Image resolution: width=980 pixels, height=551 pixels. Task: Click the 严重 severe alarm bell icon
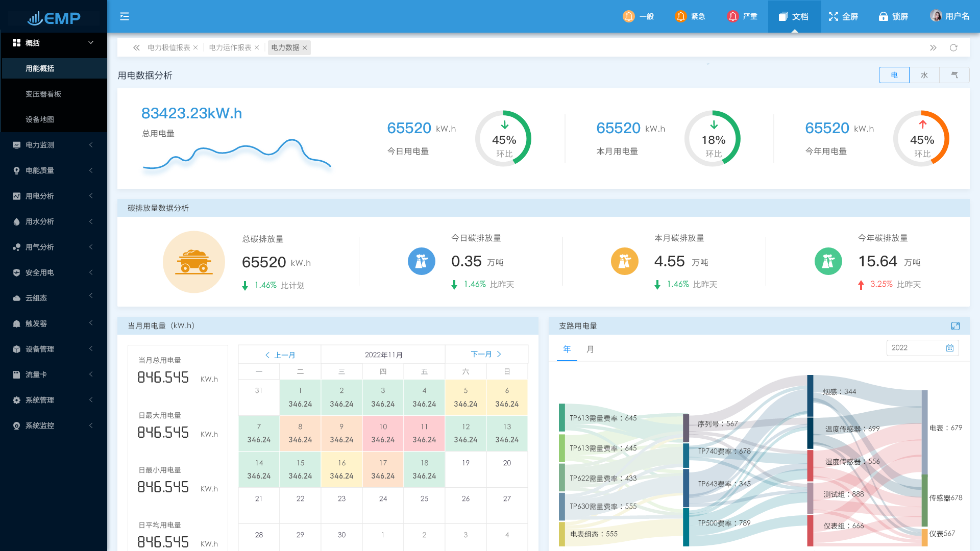click(x=732, y=16)
